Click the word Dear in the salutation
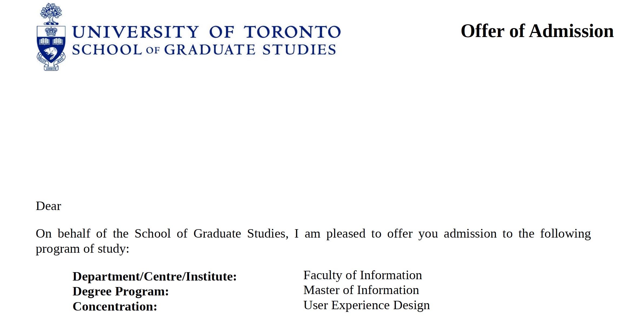The image size is (644, 320). 48,206
